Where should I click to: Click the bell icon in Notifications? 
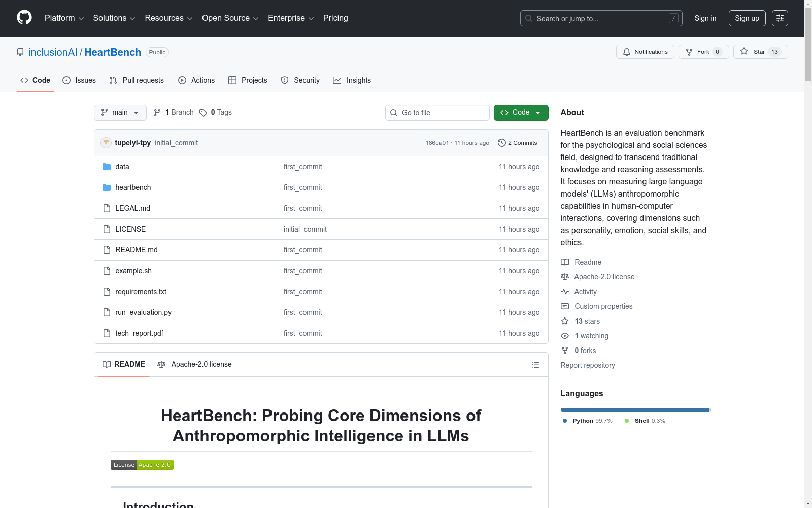(627, 52)
